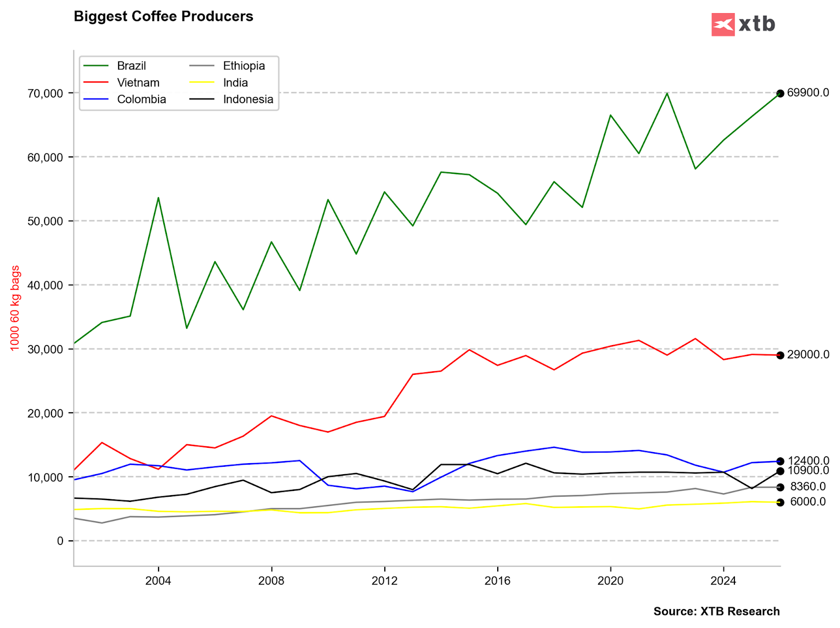Click the Indonesia endpoint marker at 10900.0
This screenshot has width=840, height=628.
(x=780, y=471)
